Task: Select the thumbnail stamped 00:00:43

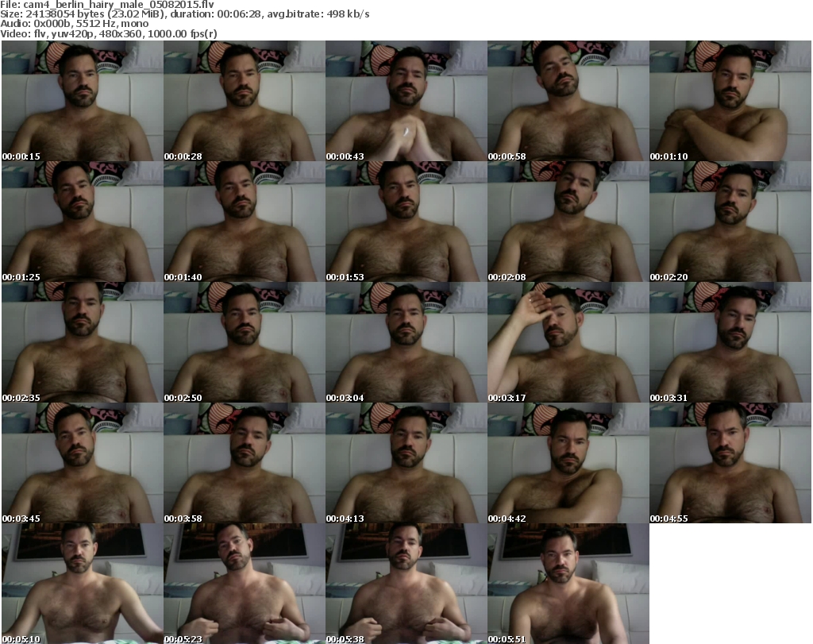Action: point(406,101)
